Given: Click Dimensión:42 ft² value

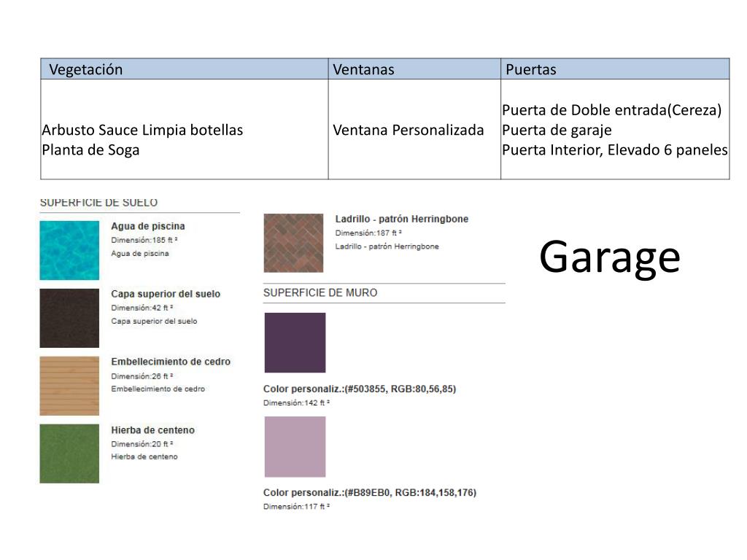Looking at the screenshot, I should (x=142, y=308).
